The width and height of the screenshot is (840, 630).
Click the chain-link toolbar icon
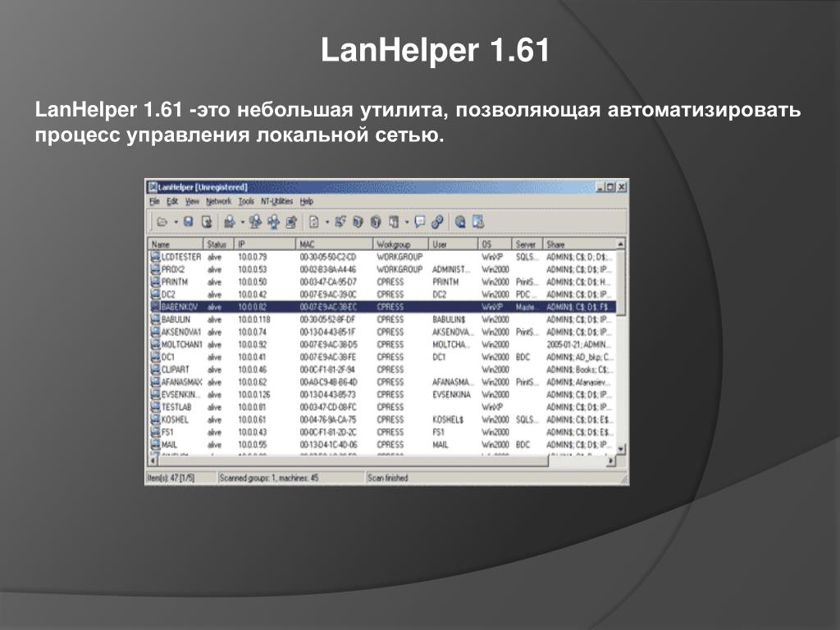click(x=438, y=221)
